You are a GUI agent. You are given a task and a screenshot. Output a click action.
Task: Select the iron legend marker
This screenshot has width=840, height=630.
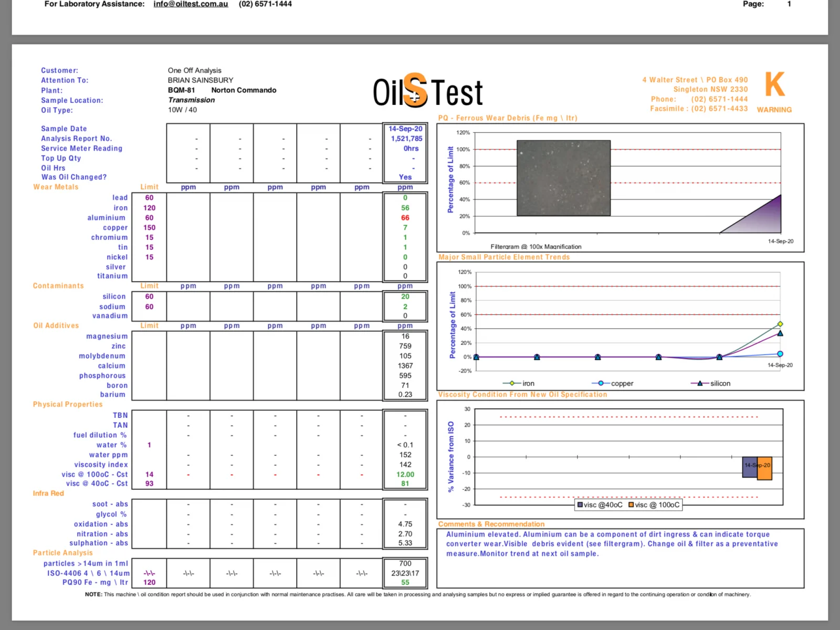click(x=512, y=383)
